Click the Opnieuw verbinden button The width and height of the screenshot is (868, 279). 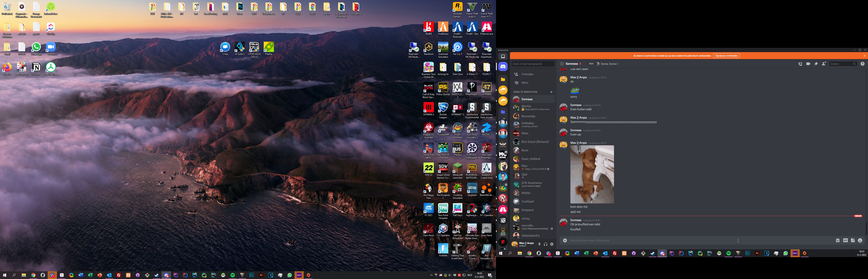click(x=726, y=56)
